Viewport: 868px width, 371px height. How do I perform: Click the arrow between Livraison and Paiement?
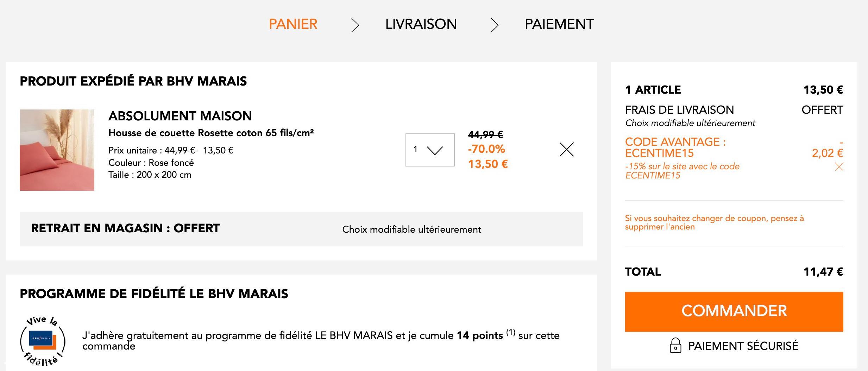495,25
